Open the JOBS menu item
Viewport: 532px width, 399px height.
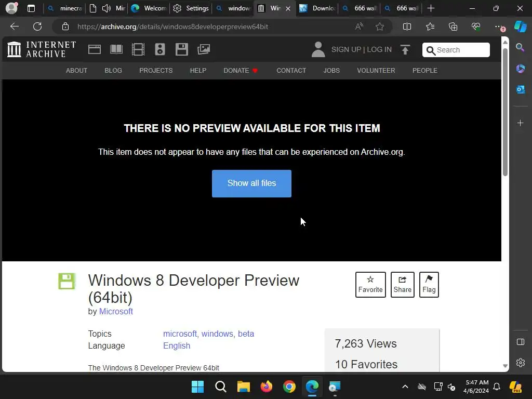(331, 71)
